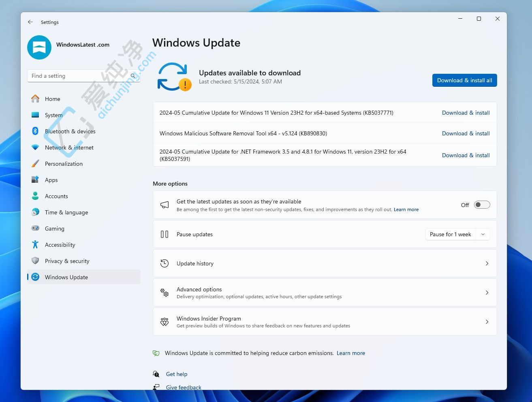Expand Update history with chevron
This screenshot has width=532, height=402.
tap(487, 263)
